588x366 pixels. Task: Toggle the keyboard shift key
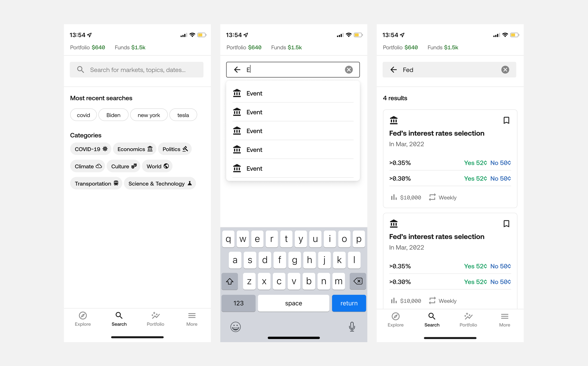tap(230, 281)
